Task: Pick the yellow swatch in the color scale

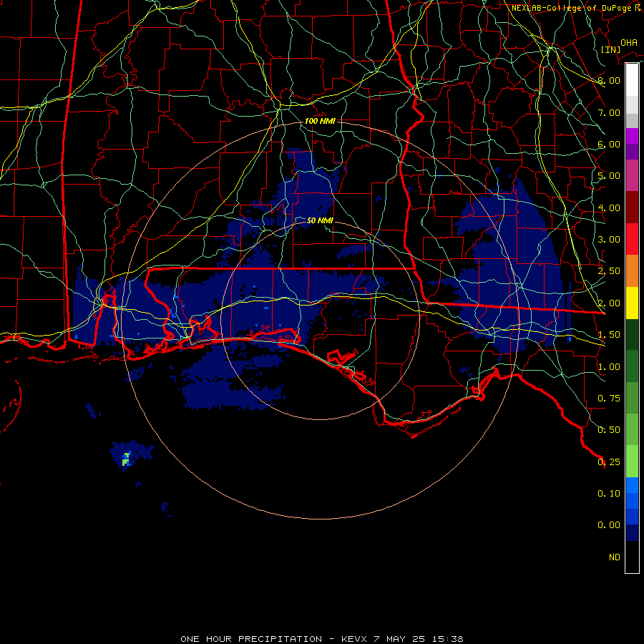Action: (632, 303)
